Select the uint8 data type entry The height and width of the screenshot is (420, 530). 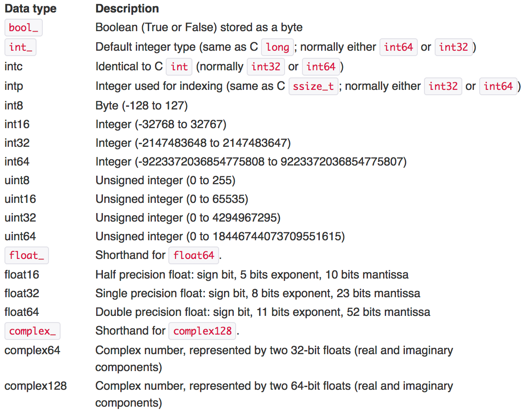tap(17, 181)
